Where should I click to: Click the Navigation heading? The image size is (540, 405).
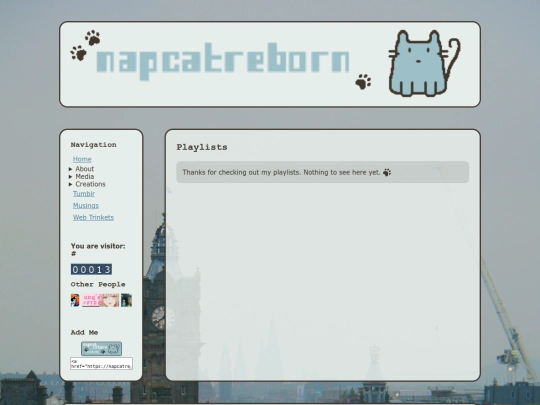pyautogui.click(x=93, y=145)
